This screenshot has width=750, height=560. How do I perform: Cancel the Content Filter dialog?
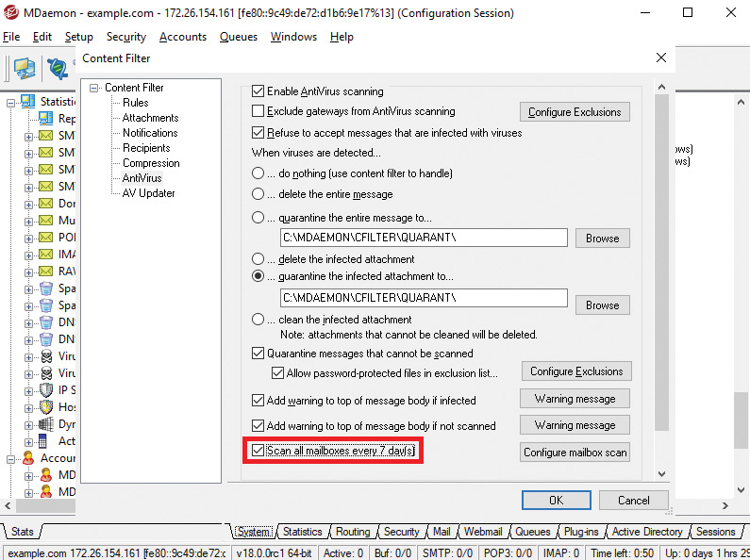(633, 501)
